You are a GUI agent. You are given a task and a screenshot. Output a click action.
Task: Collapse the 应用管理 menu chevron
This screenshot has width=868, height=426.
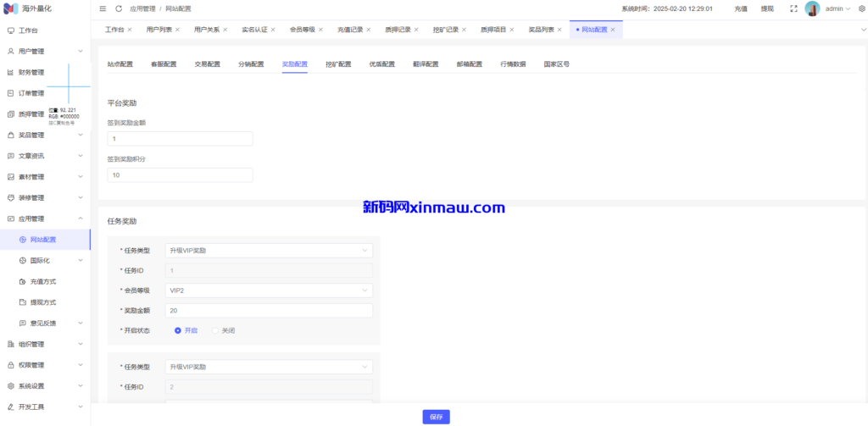(x=81, y=219)
